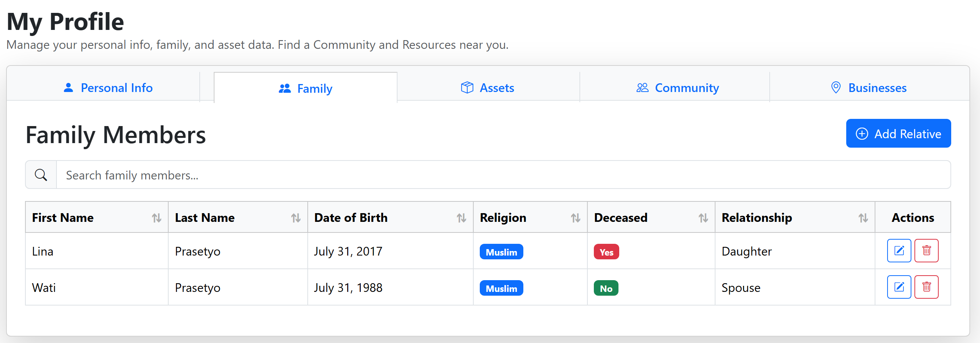Switch to the Assets tab

coord(487,88)
